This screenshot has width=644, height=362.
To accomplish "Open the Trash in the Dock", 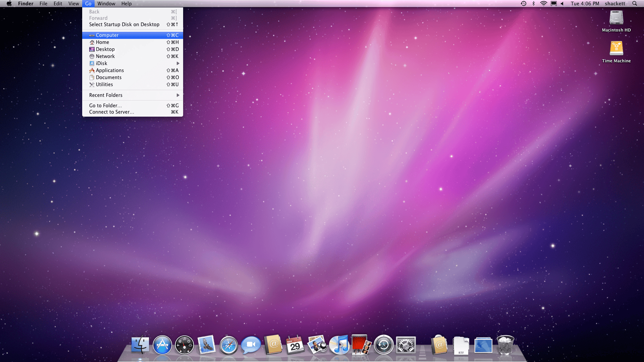I will [505, 345].
